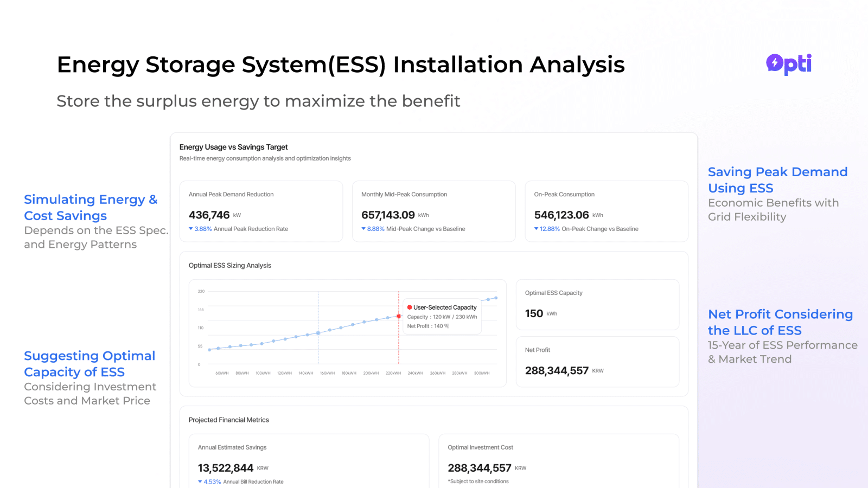
Task: Click the 'Projected Financial Metrics' heading
Action: [x=229, y=420]
